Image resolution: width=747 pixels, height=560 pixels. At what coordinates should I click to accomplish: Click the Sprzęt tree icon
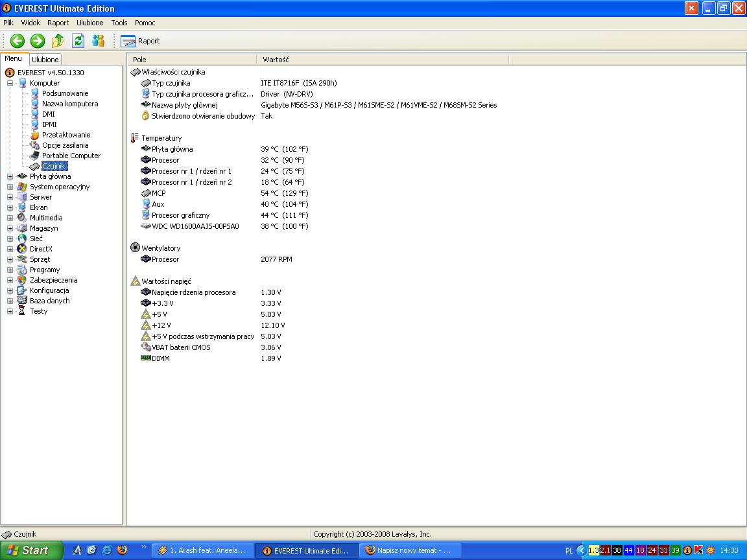22,259
